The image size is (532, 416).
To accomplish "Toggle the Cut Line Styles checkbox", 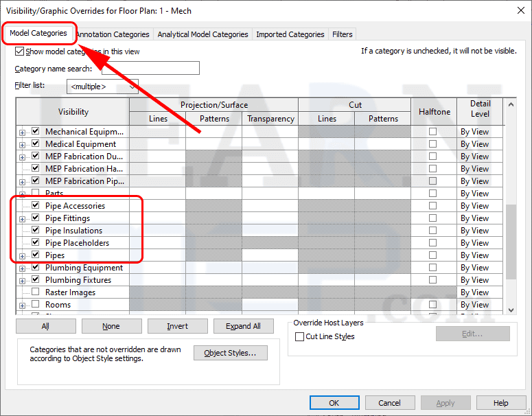I will point(299,337).
